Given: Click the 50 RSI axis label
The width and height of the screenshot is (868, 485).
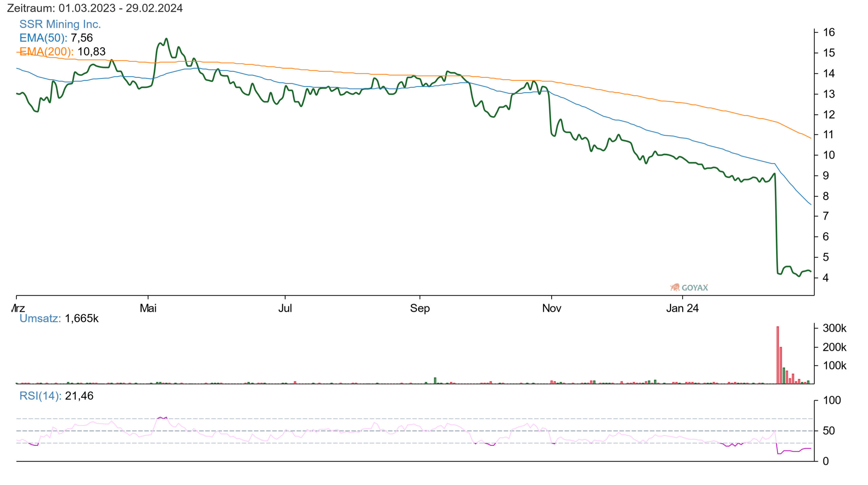Looking at the screenshot, I should [x=829, y=431].
